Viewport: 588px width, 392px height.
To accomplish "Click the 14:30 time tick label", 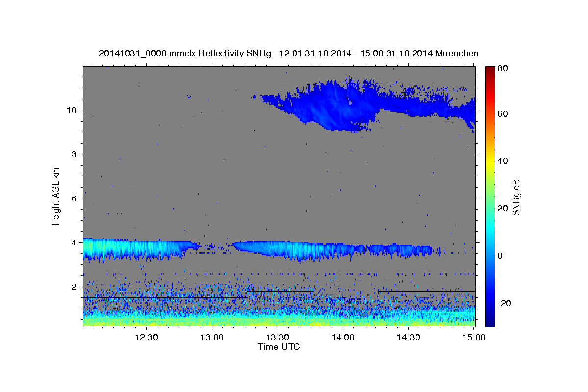I will tap(408, 338).
